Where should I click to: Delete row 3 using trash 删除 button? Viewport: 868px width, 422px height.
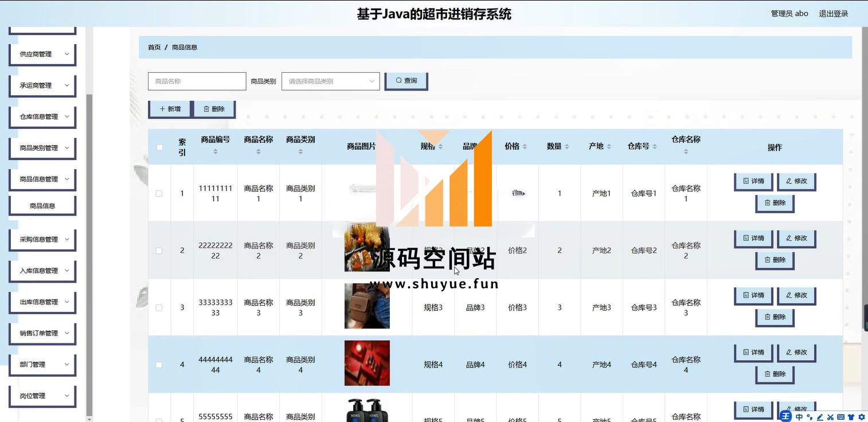[x=775, y=317]
